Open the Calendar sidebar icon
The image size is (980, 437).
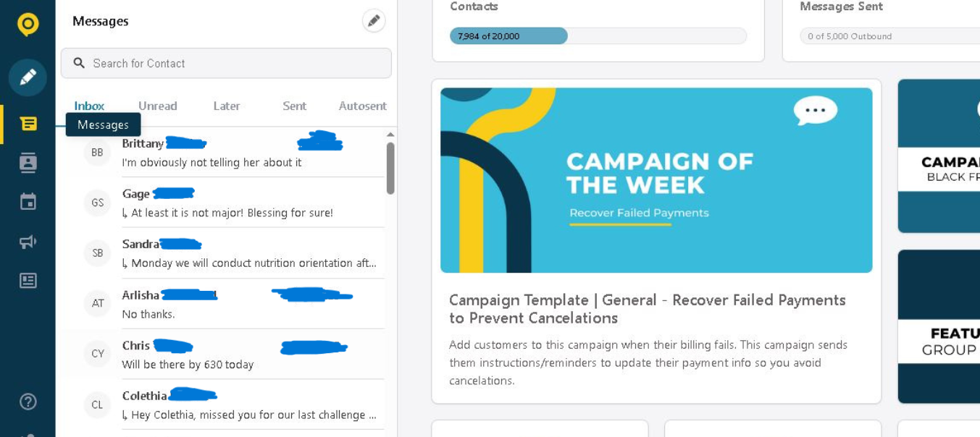tap(28, 202)
